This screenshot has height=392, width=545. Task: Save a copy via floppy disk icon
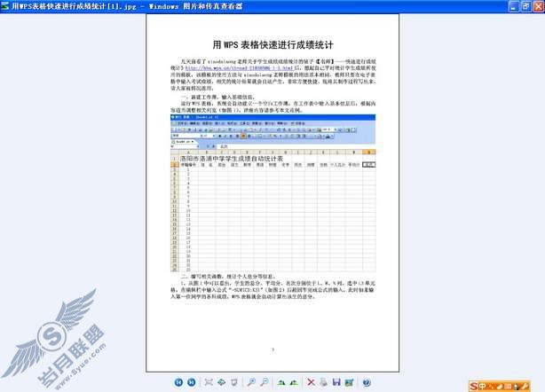[x=336, y=382]
